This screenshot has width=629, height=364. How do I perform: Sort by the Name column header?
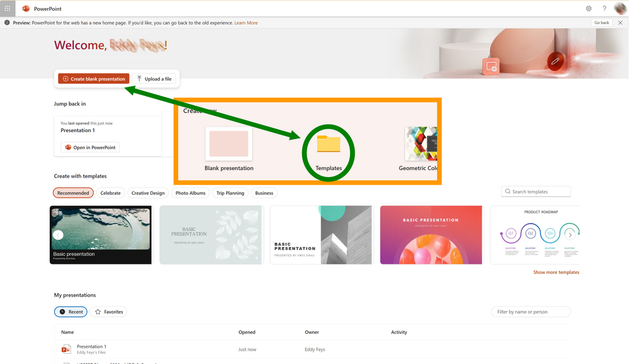(67, 332)
